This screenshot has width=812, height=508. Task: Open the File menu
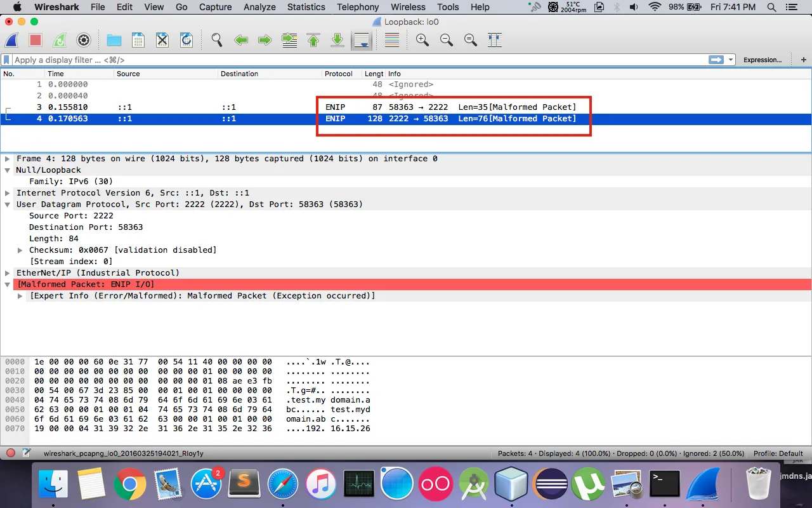pos(98,7)
